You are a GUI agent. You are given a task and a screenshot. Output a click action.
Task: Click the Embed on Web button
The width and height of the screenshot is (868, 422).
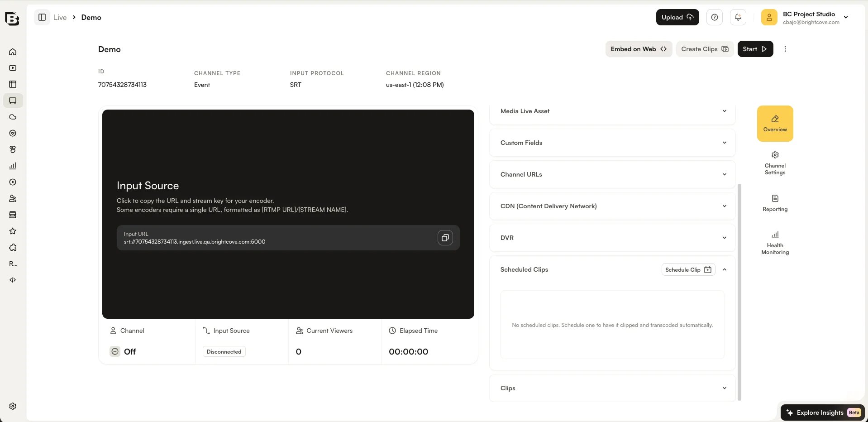coord(639,49)
